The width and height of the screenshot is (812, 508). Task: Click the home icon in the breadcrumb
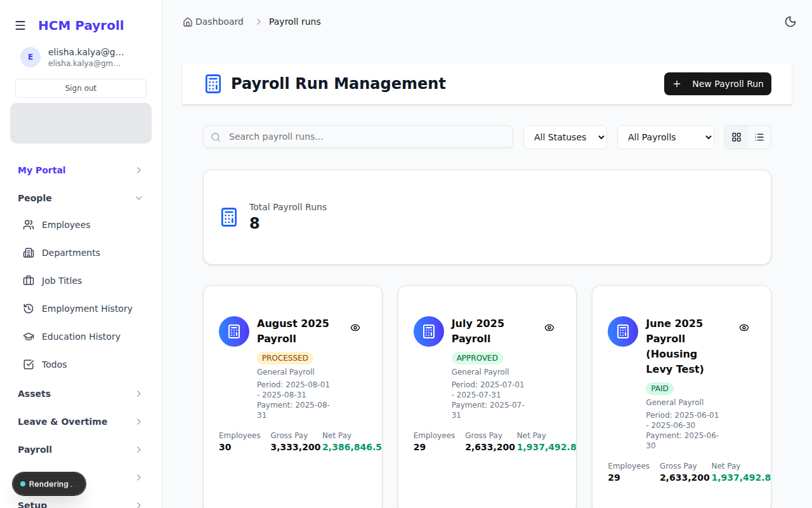click(187, 21)
